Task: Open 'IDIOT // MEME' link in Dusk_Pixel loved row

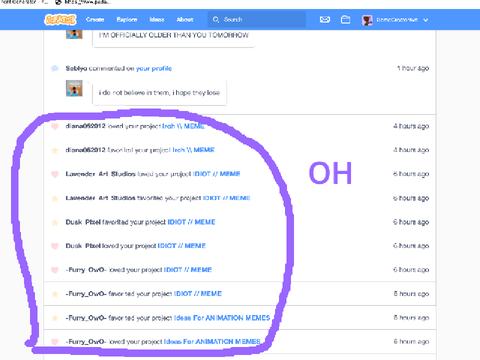Action: click(182, 246)
